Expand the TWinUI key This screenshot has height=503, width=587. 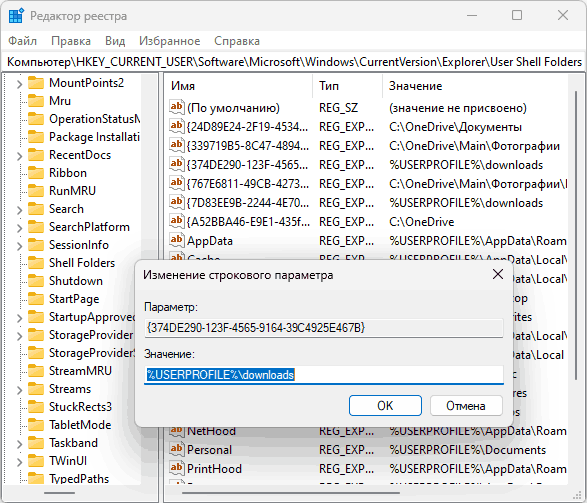[19, 462]
